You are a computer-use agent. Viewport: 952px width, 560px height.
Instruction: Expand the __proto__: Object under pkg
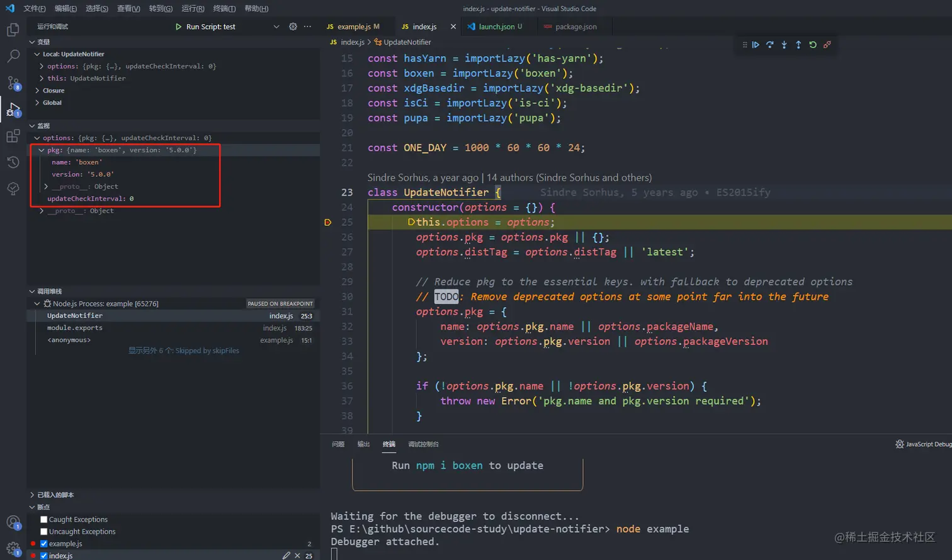click(46, 187)
